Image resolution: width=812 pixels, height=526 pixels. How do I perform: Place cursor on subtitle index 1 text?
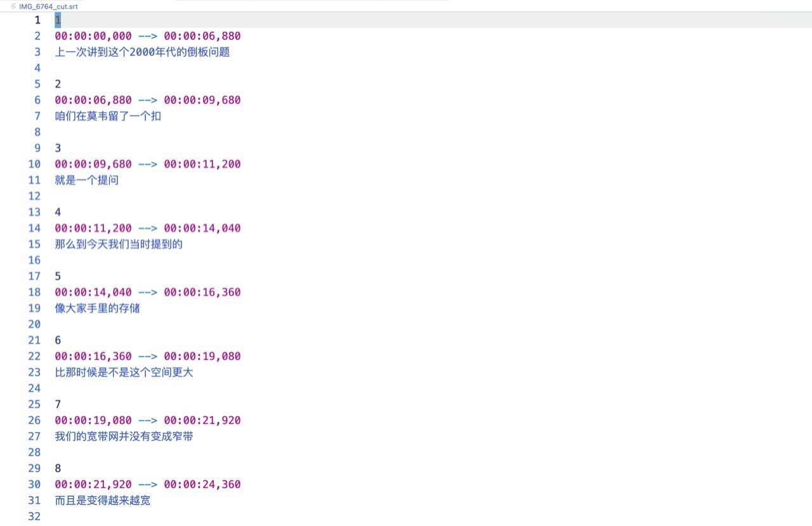58,20
